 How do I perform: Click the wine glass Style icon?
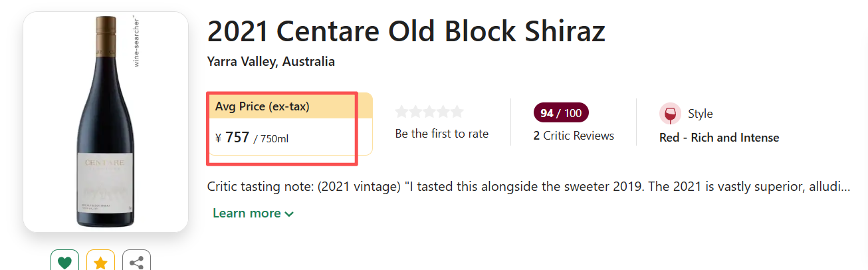[670, 114]
